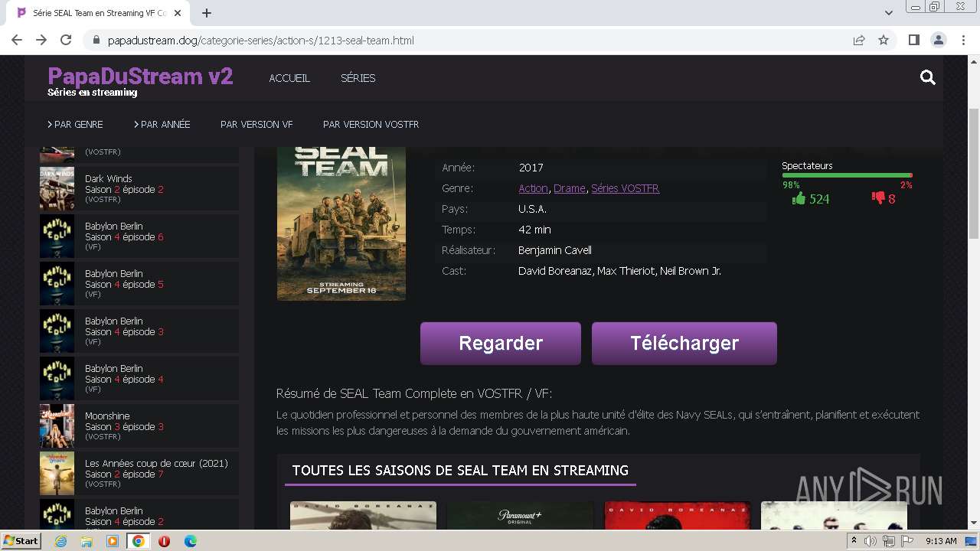Click the network tray icon
This screenshot has width=980, height=551.
click(x=888, y=541)
